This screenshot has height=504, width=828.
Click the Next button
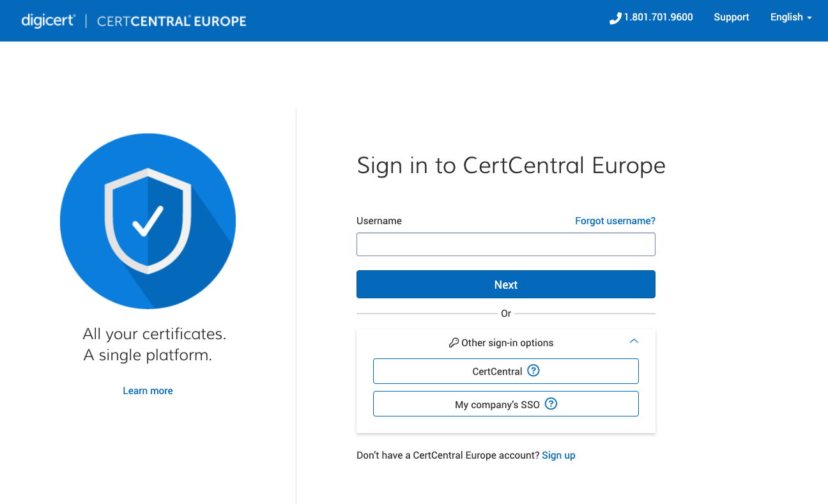pyautogui.click(x=505, y=284)
